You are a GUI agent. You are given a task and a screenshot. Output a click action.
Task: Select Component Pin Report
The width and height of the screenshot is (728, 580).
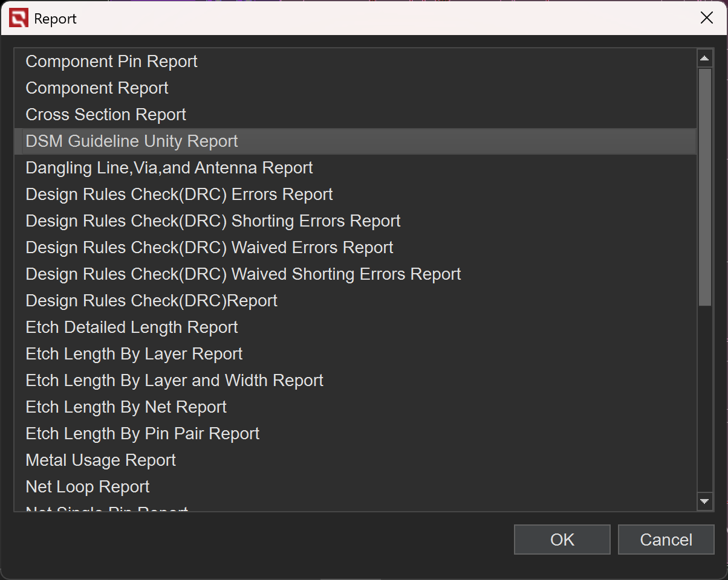[x=111, y=62]
